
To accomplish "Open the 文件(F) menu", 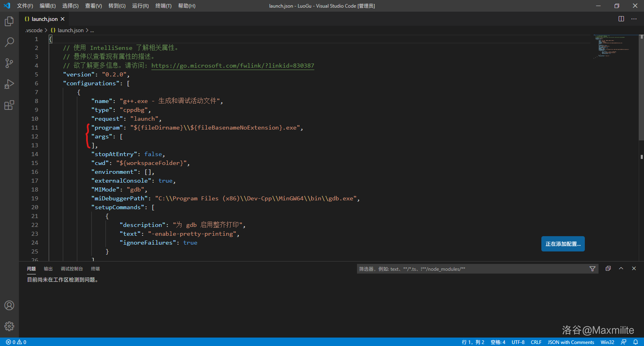I will coord(25,6).
